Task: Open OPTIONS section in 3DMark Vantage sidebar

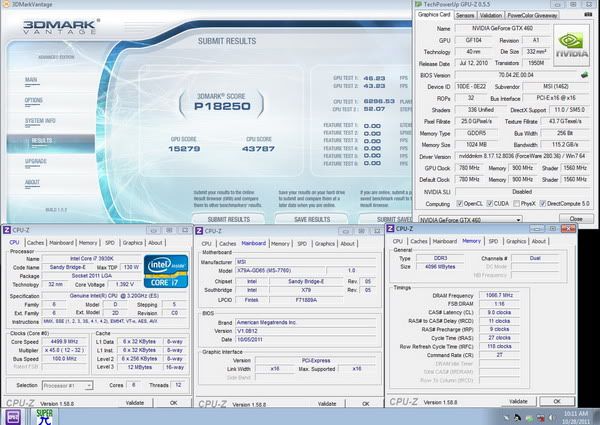Action: pyautogui.click(x=34, y=100)
